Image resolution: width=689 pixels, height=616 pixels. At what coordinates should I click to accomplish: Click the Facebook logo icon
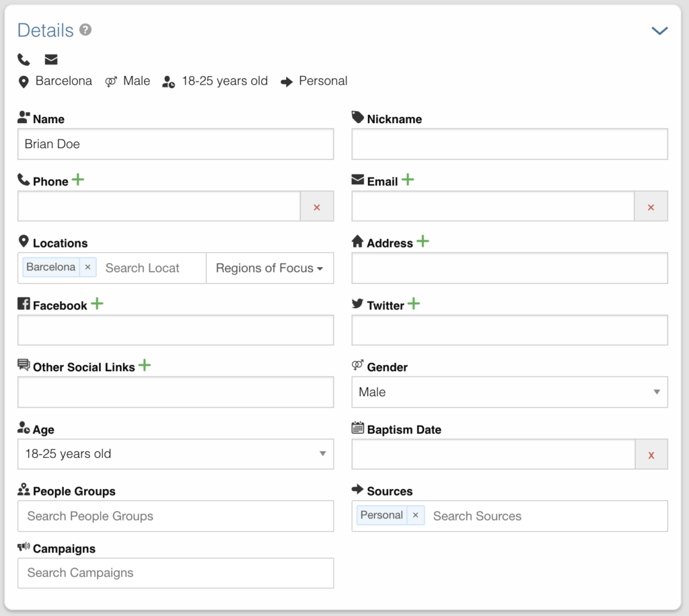point(24,303)
